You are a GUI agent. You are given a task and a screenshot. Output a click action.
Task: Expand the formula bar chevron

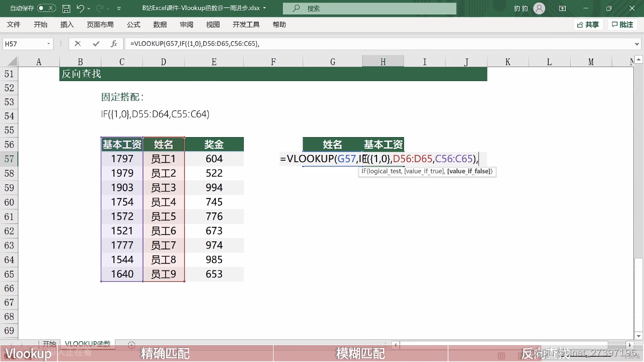(x=637, y=44)
